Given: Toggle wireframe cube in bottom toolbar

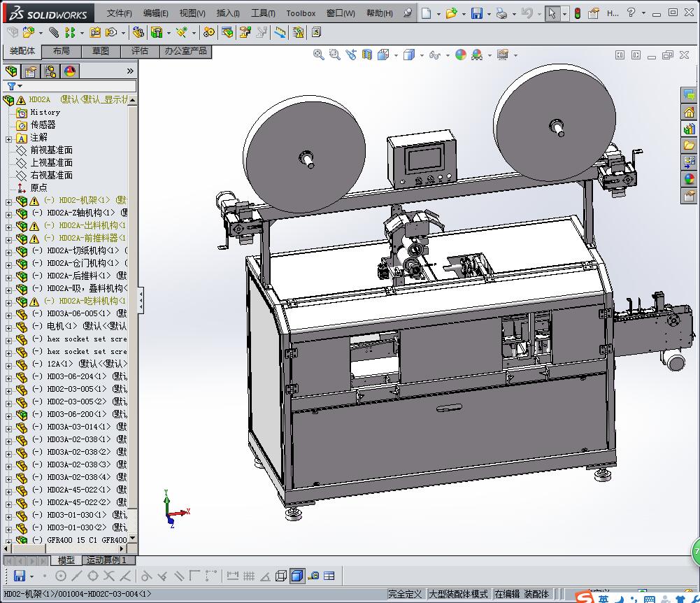Looking at the screenshot, I should point(281,576).
